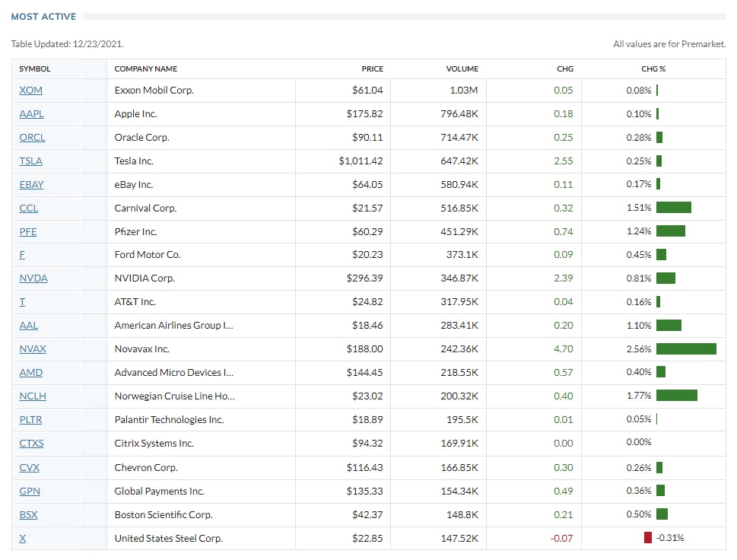The height and width of the screenshot is (560, 737).
Task: Select the Carnival Corp. company name cell
Action: click(146, 208)
